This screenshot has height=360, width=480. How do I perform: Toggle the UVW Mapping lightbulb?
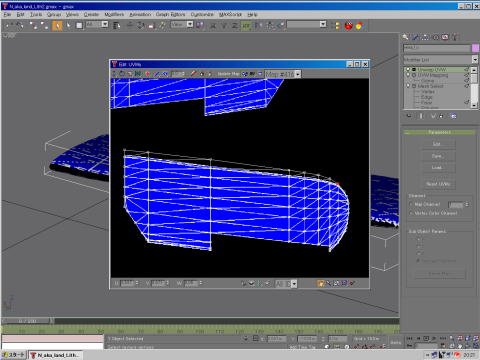(x=408, y=75)
